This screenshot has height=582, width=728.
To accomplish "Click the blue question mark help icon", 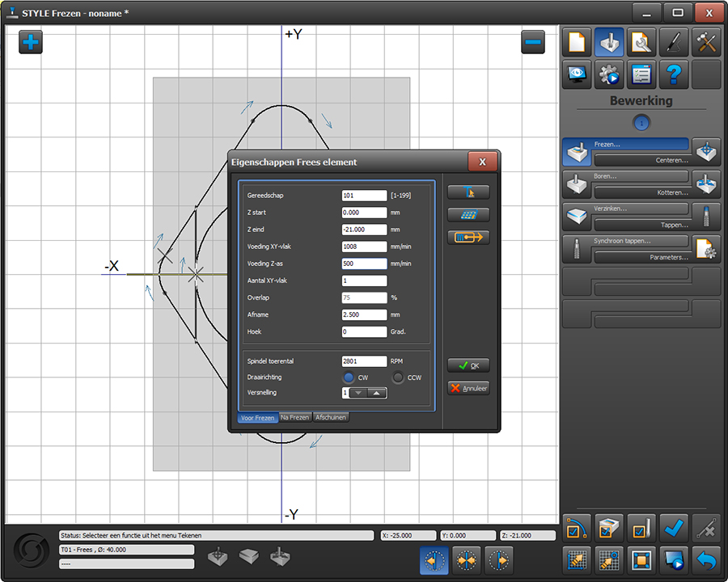I will [x=674, y=74].
